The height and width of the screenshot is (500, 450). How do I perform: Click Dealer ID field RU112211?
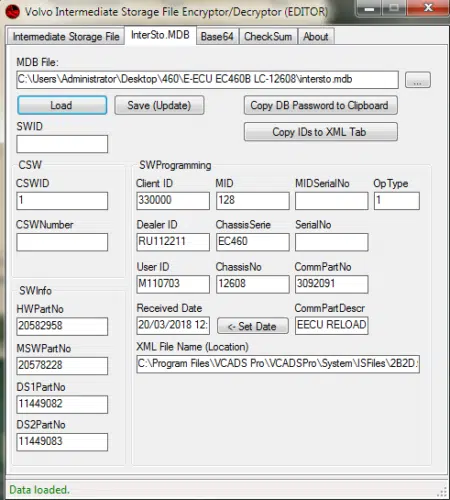point(173,242)
